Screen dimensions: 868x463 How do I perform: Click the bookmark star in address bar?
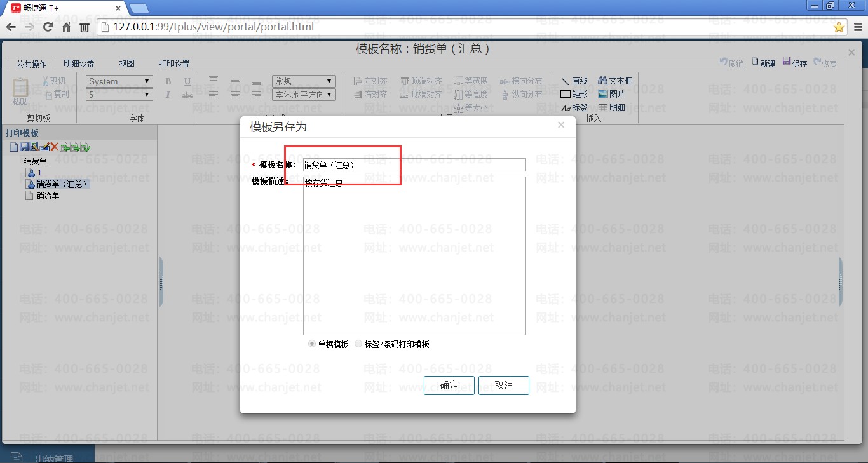point(839,27)
